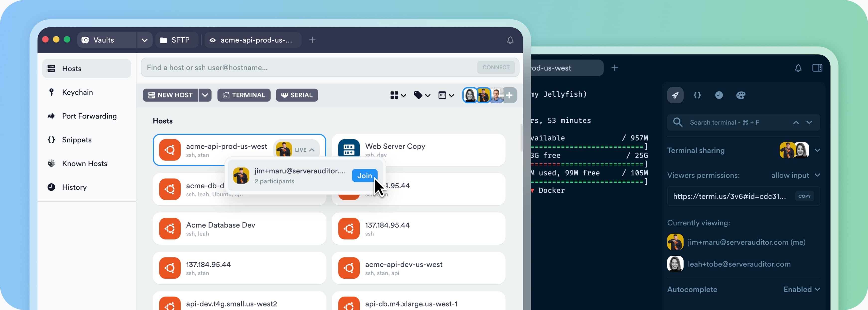Click the host avatar in the join popup
868x310 pixels.
pyautogui.click(x=241, y=175)
